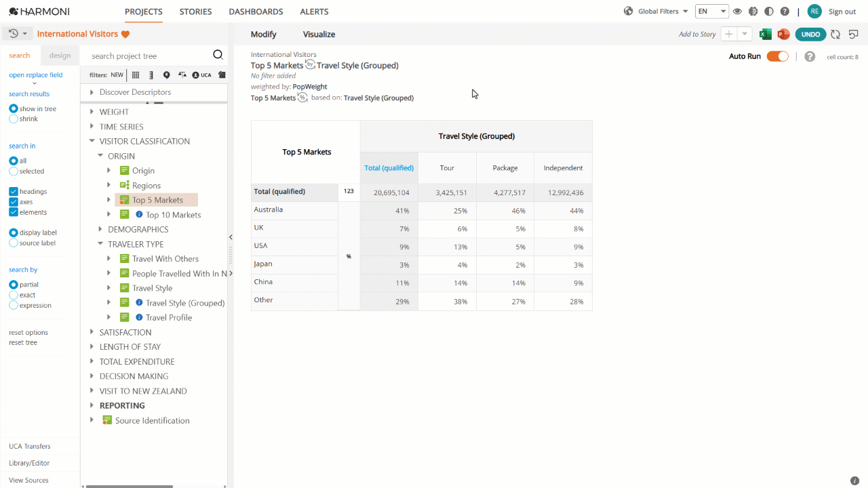868x488 pixels.
Task: Open the help question mark icon in header
Action: (785, 12)
